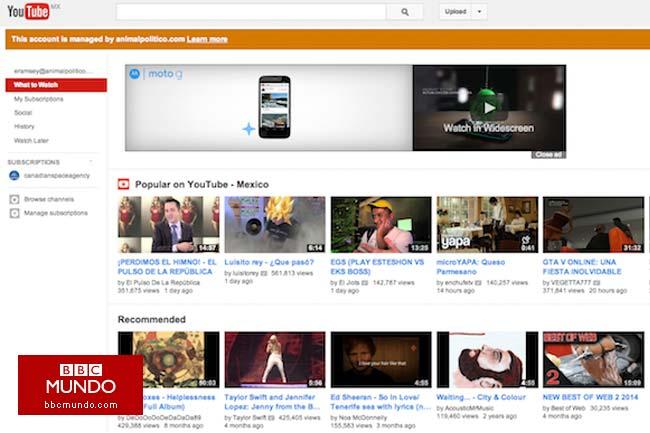Open My Subscriptions in sidebar
The image size is (650, 433).
pos(38,99)
